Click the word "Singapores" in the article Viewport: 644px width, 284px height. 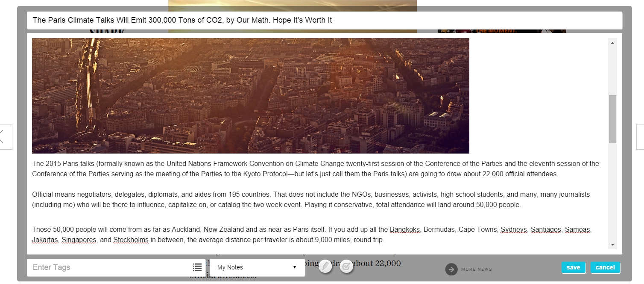coord(79,240)
